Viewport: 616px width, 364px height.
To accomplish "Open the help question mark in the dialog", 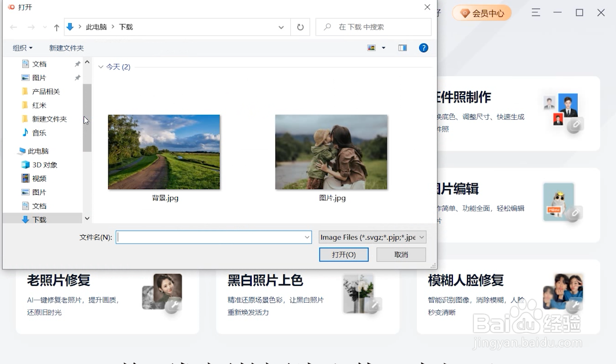I will (x=423, y=47).
